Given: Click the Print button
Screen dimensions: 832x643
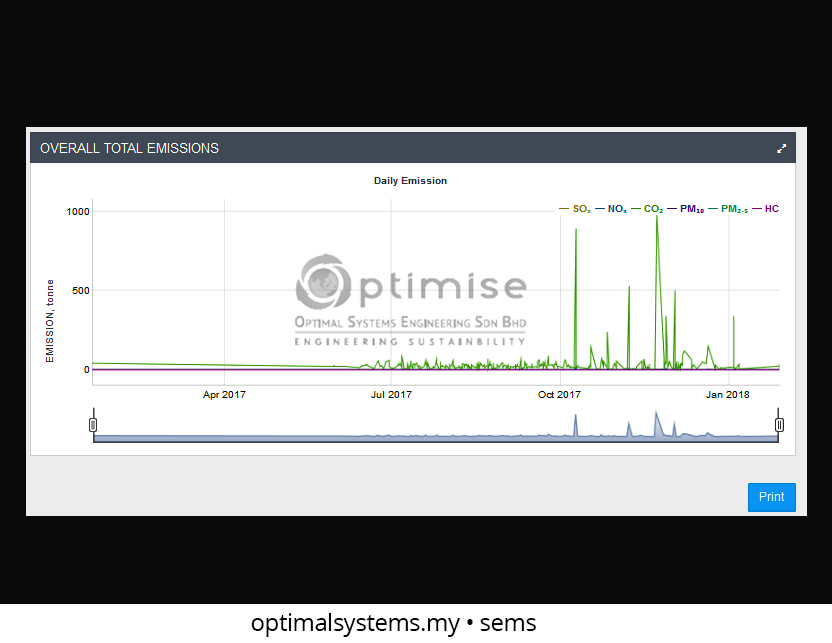Looking at the screenshot, I should click(x=771, y=497).
